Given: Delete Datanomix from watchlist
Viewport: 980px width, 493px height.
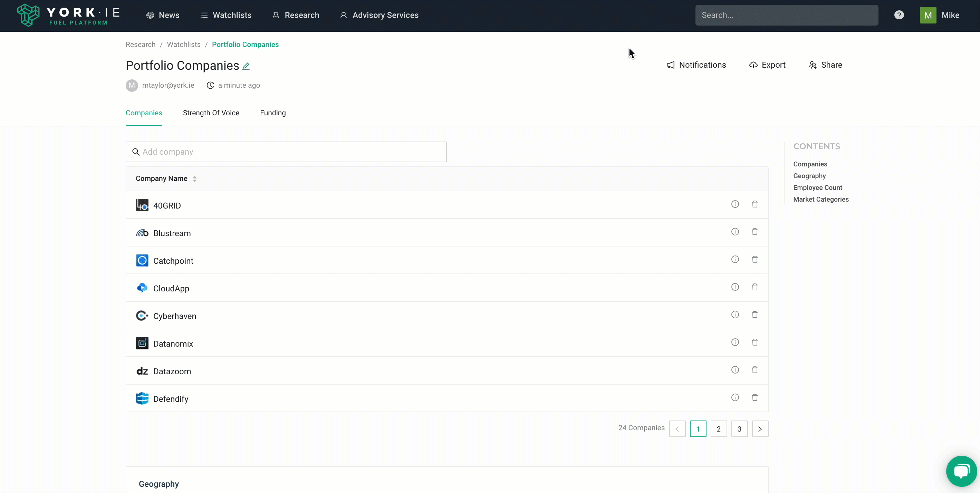Looking at the screenshot, I should (x=755, y=342).
